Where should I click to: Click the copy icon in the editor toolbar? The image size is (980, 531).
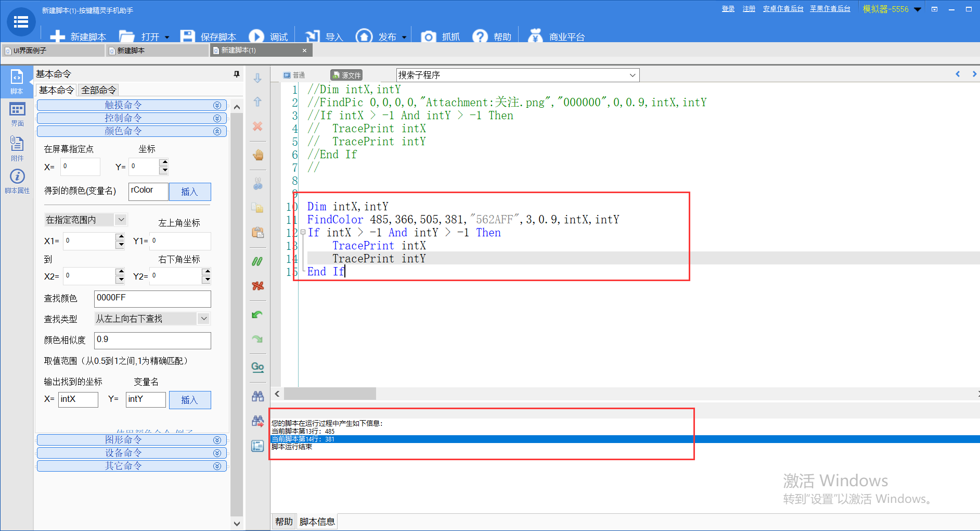[x=258, y=208]
